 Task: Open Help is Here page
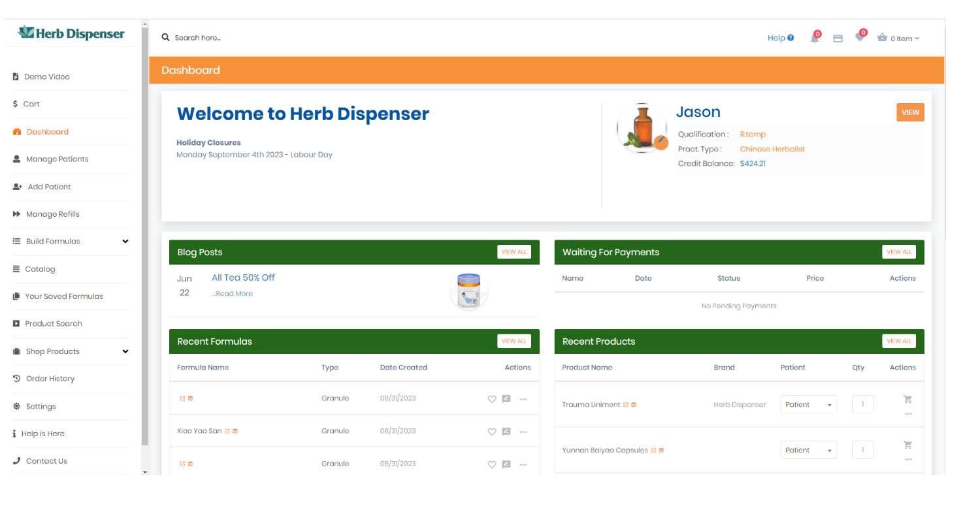click(x=39, y=433)
